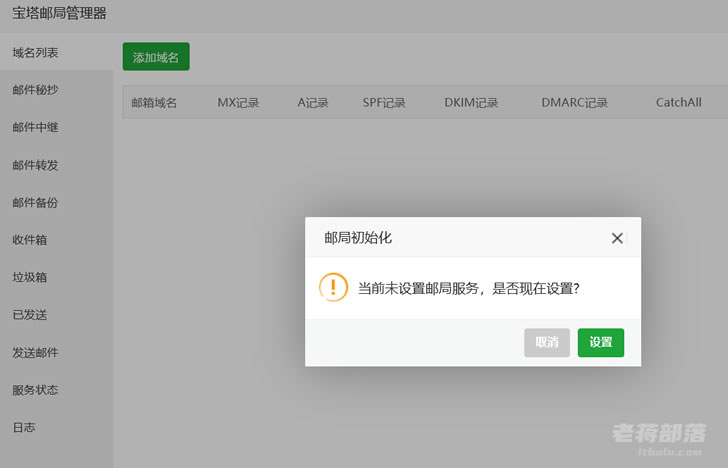
Task: Click the MX记录 column header
Action: point(238,103)
